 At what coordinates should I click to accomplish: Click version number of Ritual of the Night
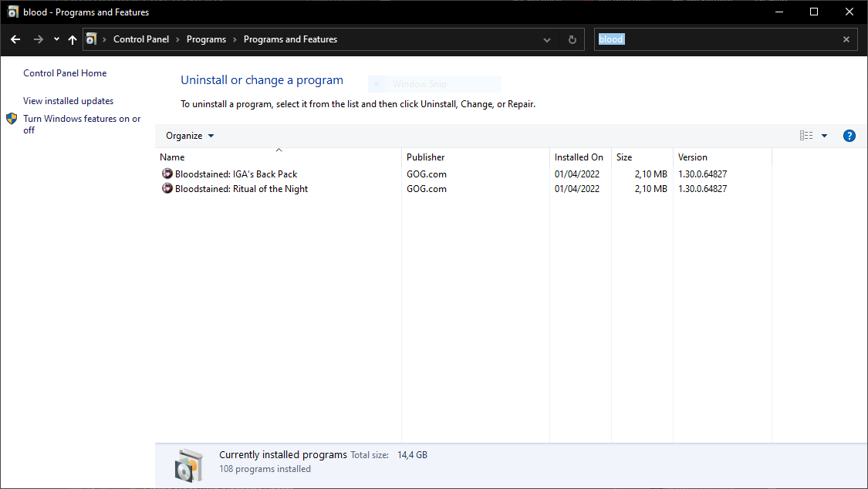(702, 189)
